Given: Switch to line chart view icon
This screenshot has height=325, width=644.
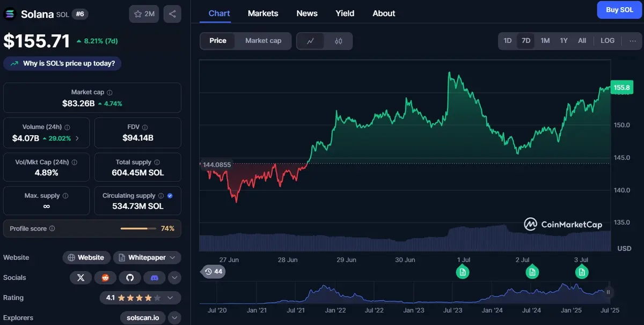Looking at the screenshot, I should tap(311, 41).
